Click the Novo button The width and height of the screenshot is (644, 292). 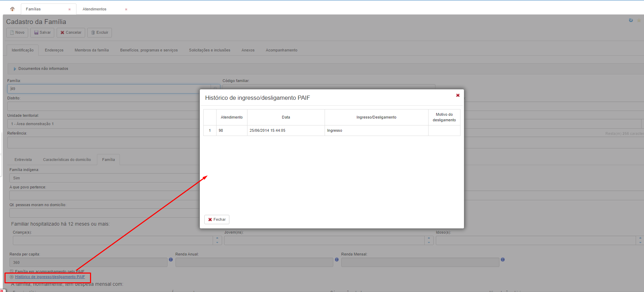(17, 33)
